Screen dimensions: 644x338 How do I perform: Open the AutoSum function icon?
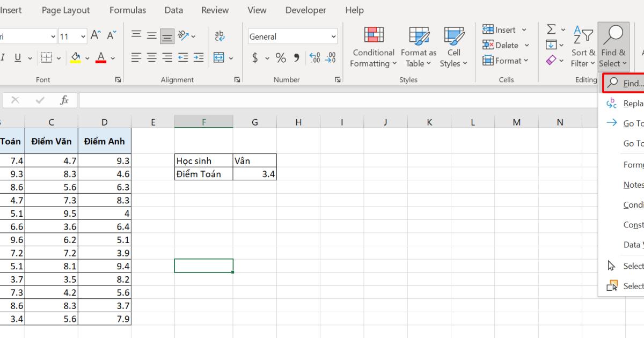coord(551,30)
